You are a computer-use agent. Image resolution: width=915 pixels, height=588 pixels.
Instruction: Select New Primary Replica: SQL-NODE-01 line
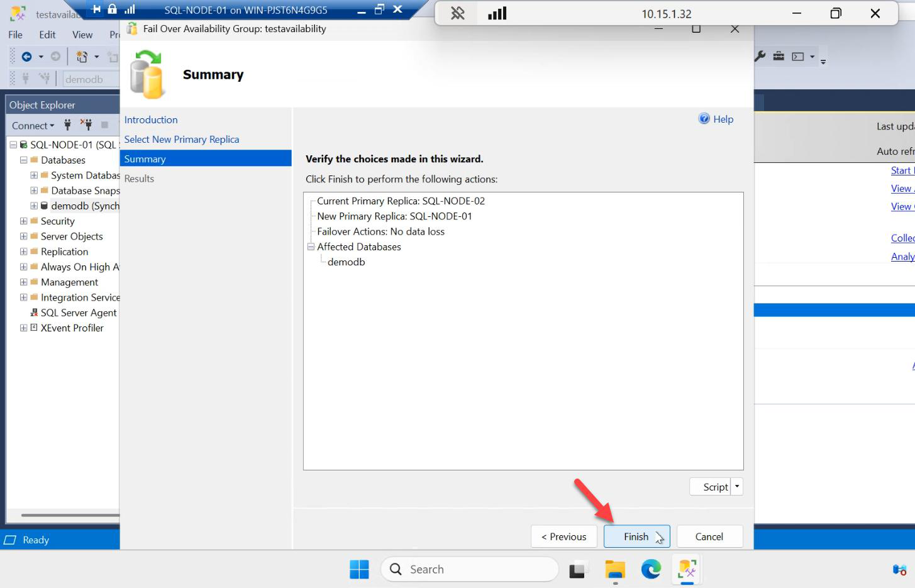pyautogui.click(x=394, y=216)
